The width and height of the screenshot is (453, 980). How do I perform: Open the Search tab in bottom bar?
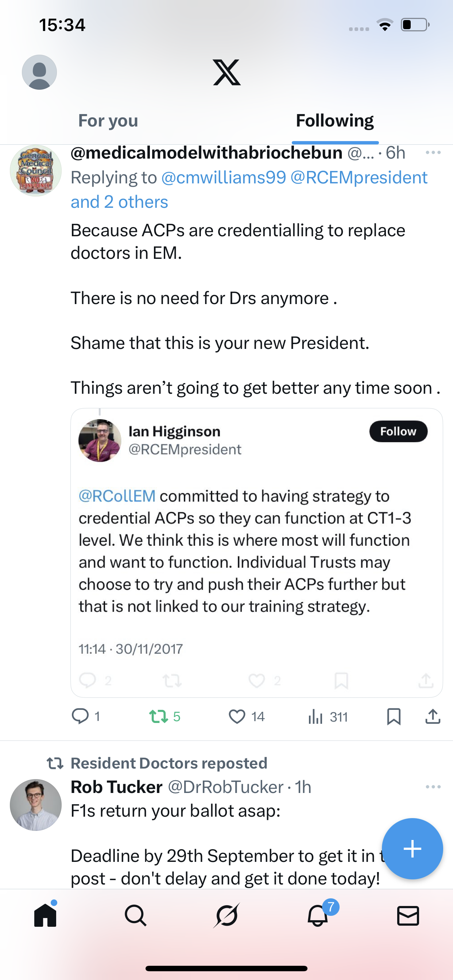tap(136, 916)
